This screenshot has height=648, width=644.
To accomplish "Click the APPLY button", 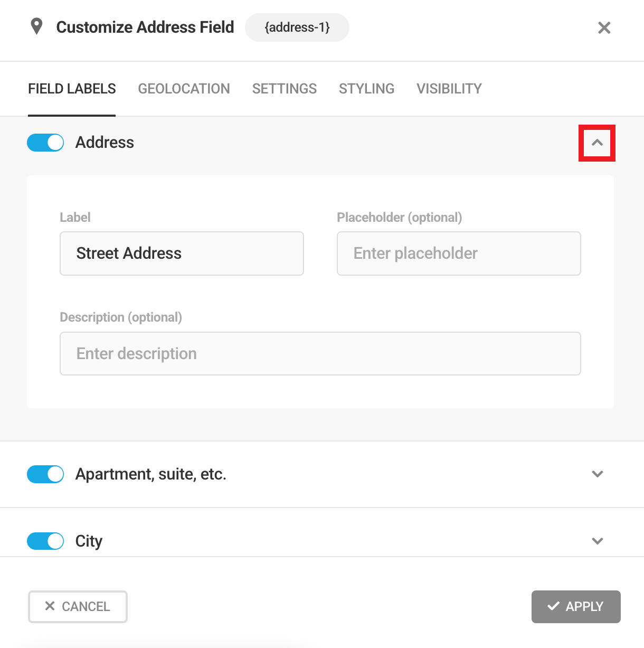I will [x=576, y=606].
